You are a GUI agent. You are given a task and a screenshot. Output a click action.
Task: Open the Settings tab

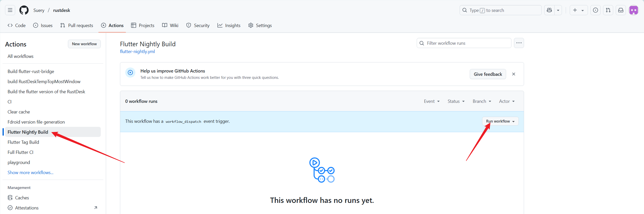(260, 25)
